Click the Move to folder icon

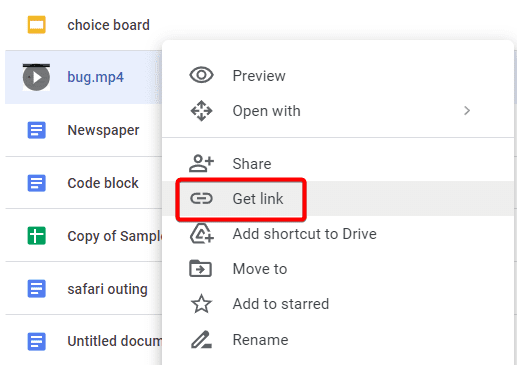click(x=200, y=268)
